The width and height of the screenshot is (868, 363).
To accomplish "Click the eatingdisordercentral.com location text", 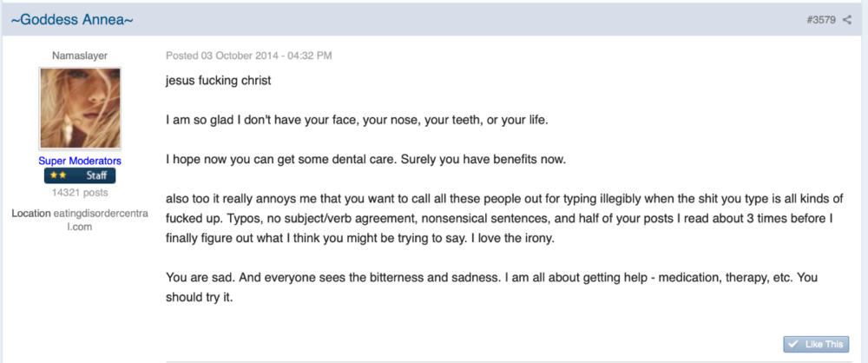I will point(100,220).
